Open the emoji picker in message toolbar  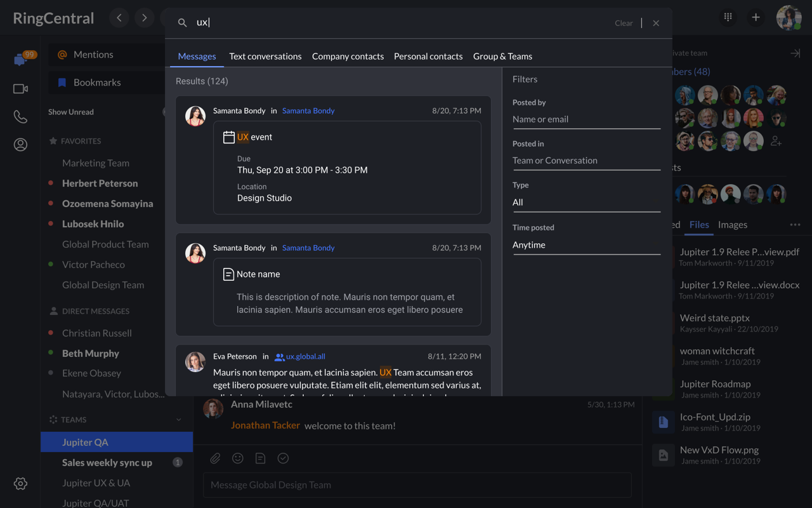pos(238,458)
